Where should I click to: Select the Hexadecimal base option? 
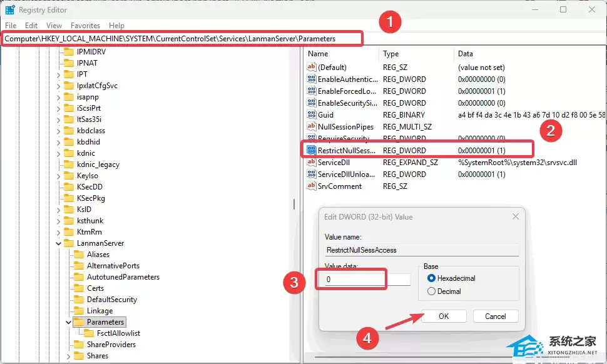coord(431,278)
